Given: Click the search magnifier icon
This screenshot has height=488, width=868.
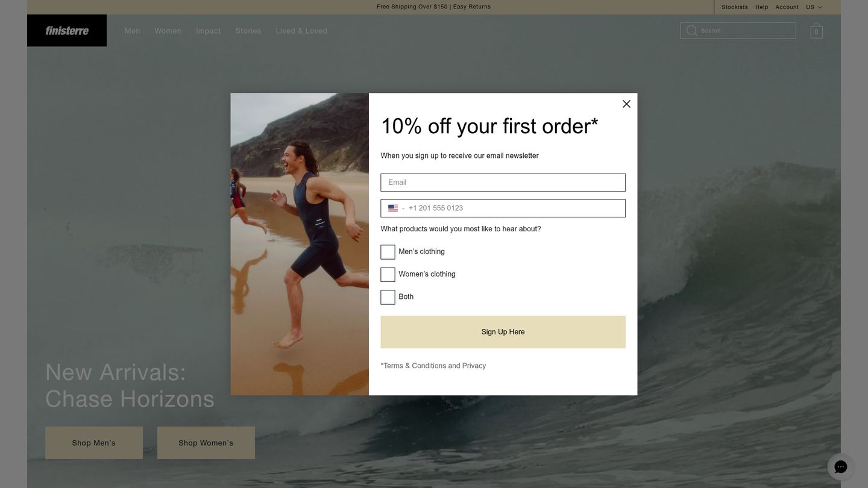Looking at the screenshot, I should coord(691,30).
